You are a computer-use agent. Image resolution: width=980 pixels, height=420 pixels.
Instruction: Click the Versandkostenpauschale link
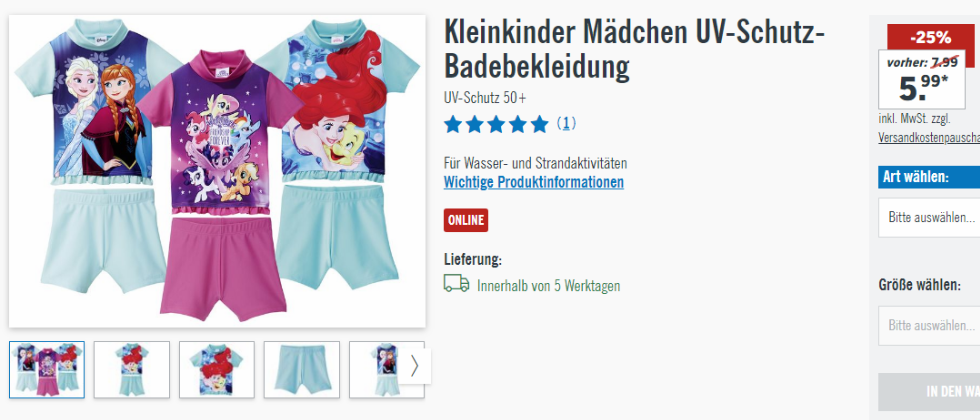(x=929, y=138)
